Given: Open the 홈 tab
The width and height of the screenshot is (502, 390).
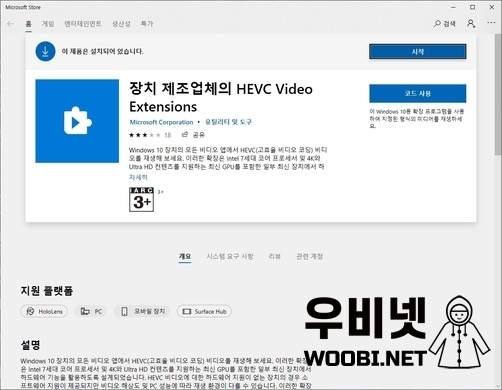Looking at the screenshot, I should 29,24.
